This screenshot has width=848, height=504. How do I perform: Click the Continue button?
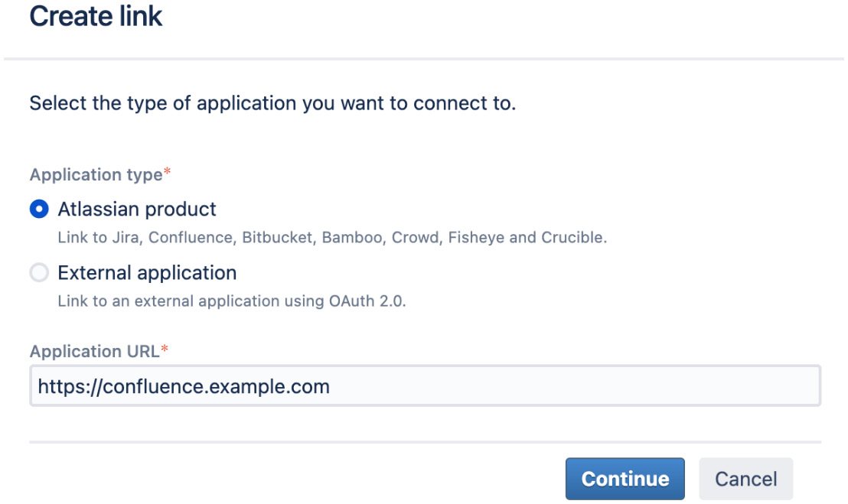625,478
